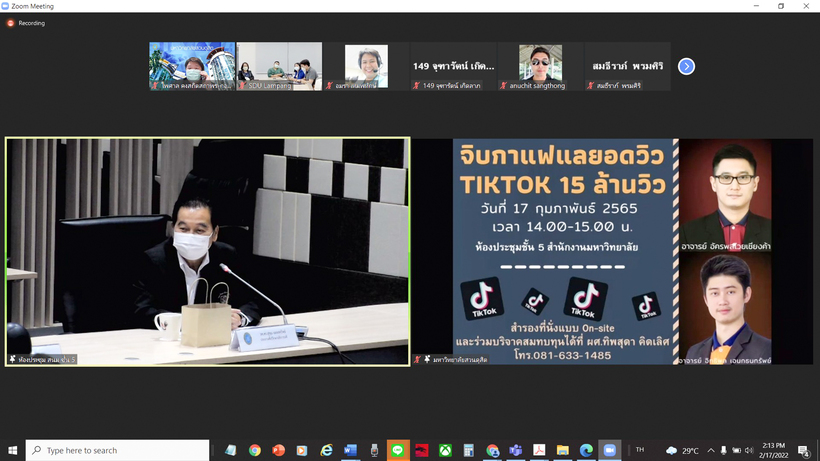This screenshot has width=820, height=461.
Task: Click the red Recording indicator icon
Action: coord(10,23)
